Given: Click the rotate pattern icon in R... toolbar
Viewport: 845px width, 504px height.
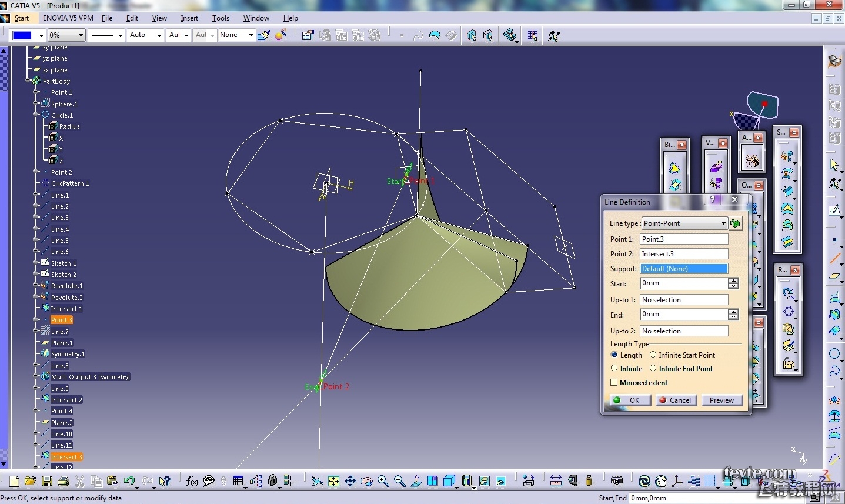Looking at the screenshot, I should (788, 293).
